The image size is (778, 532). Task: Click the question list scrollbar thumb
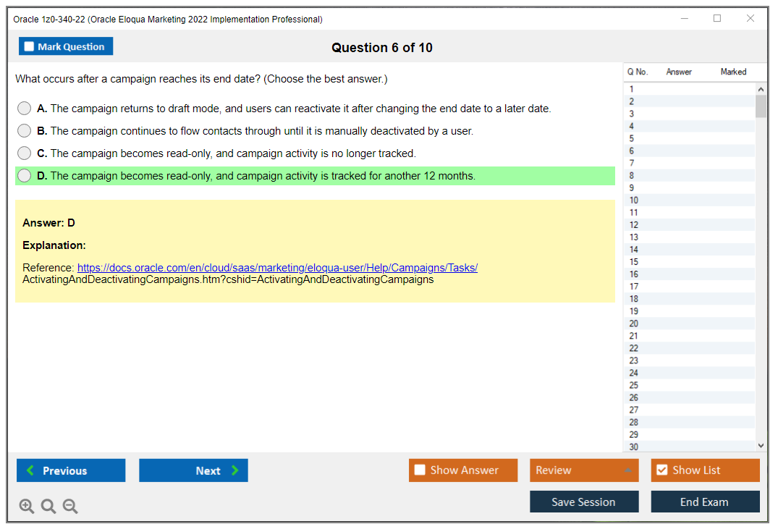pyautogui.click(x=760, y=106)
